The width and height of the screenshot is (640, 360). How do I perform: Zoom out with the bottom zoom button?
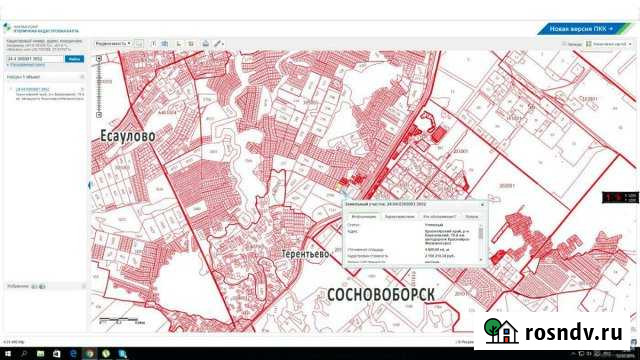[x=99, y=115]
